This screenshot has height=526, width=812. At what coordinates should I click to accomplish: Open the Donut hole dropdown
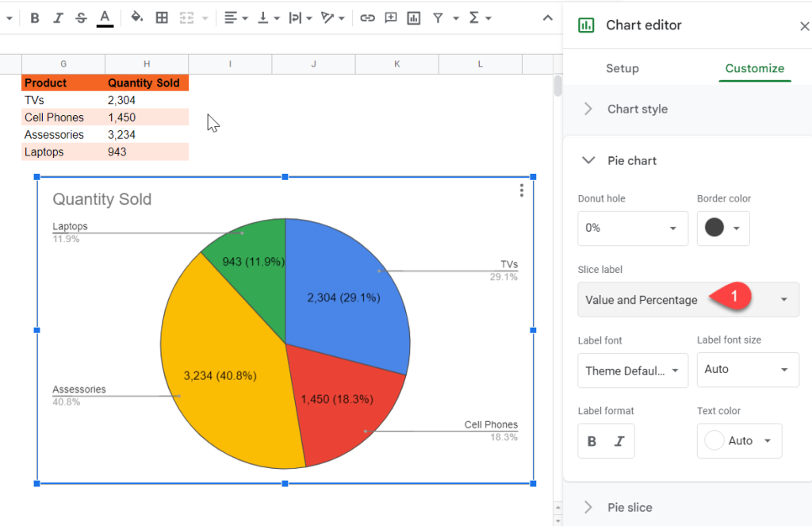coord(632,228)
